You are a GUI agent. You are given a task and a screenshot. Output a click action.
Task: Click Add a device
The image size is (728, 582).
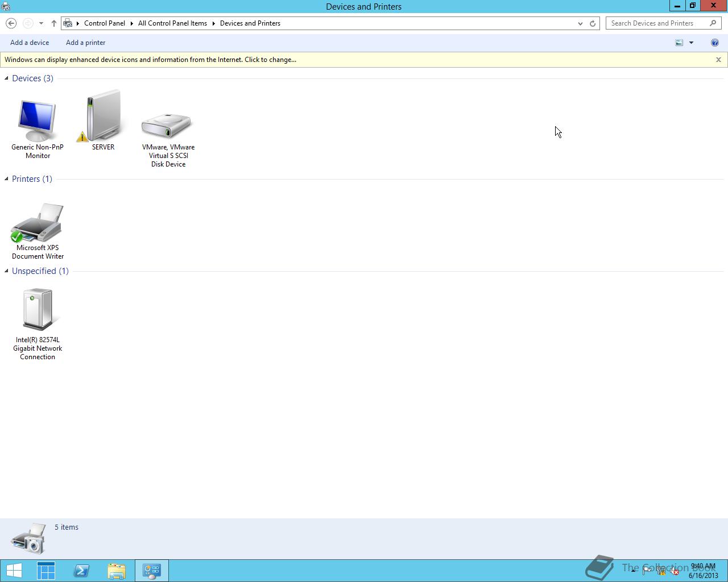click(x=30, y=43)
